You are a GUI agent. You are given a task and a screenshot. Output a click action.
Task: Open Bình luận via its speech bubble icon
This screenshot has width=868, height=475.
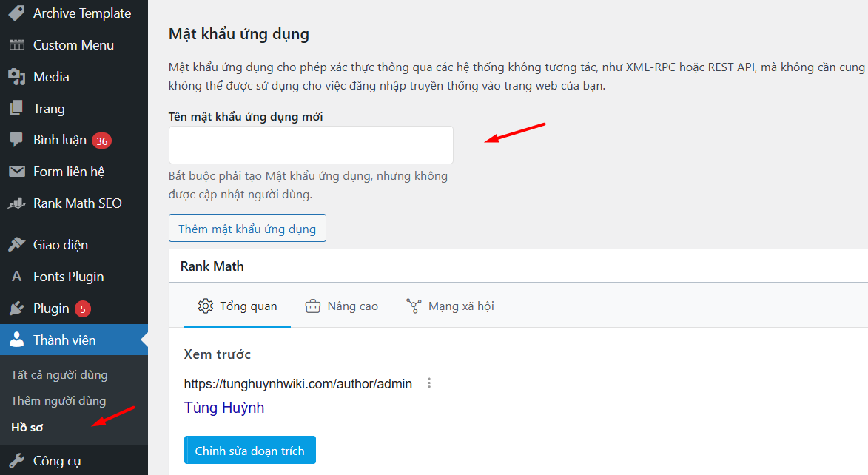[x=16, y=140]
